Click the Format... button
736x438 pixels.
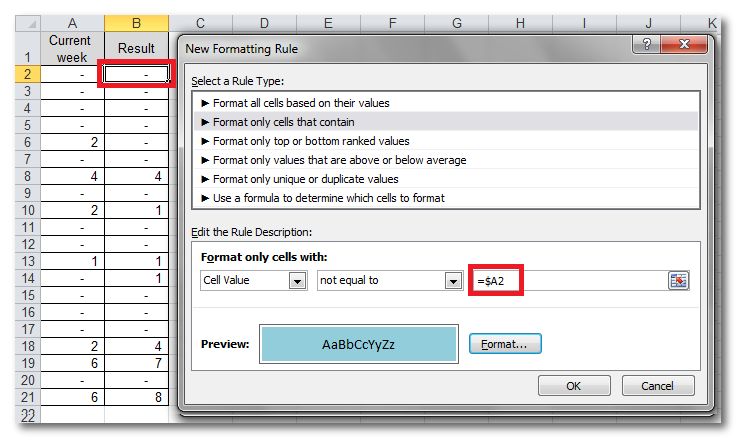[x=505, y=344]
